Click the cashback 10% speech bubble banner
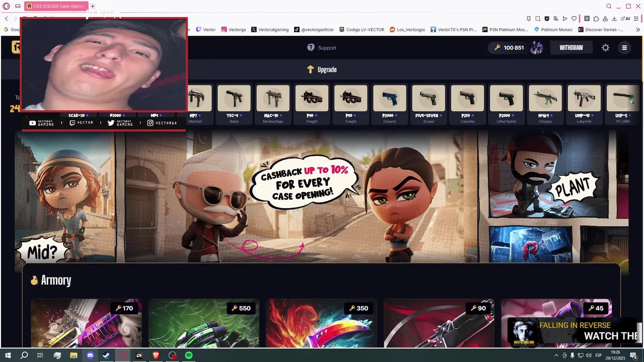This screenshot has height=362, width=644. [x=304, y=182]
